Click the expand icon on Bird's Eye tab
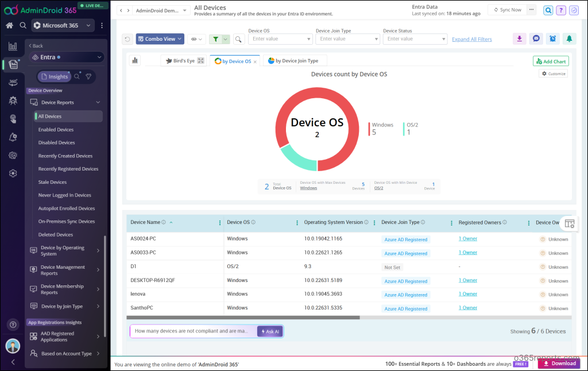 [x=201, y=61]
